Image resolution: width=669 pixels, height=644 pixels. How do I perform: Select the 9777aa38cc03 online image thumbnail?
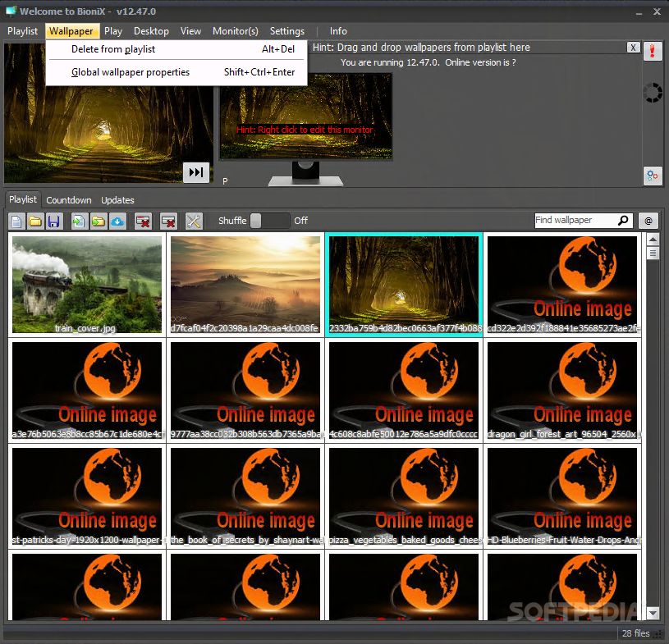pyautogui.click(x=245, y=391)
